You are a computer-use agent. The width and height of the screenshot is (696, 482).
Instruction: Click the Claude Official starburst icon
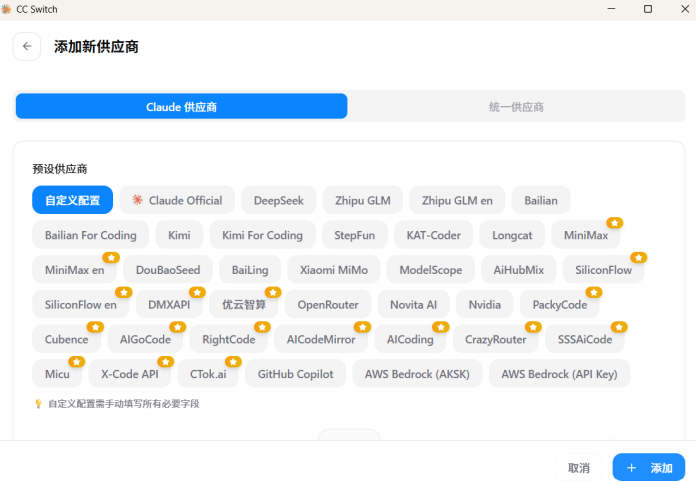(x=137, y=200)
